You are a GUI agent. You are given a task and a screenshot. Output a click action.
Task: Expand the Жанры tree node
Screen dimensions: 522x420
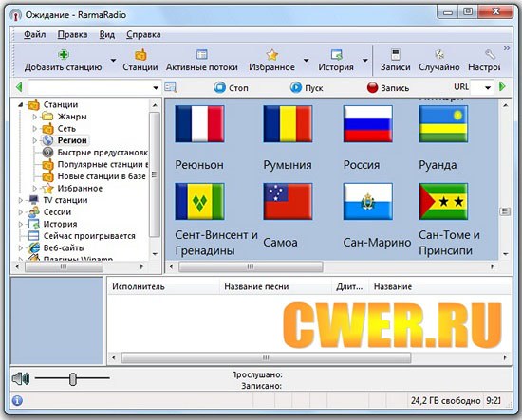click(34, 117)
